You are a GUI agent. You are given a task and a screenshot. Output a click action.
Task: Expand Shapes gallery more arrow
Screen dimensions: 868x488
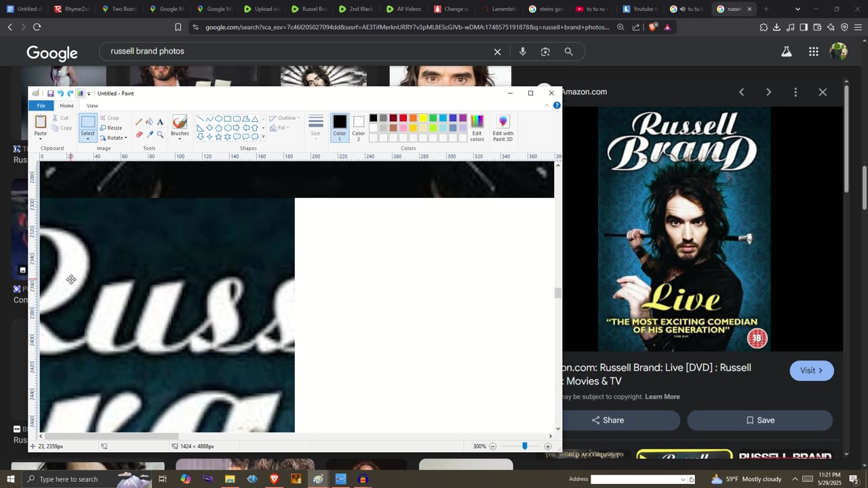[x=263, y=138]
